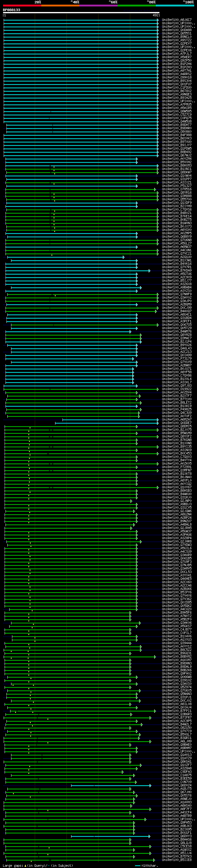Click the green ~80% identity legend segment

[x=137, y=6]
